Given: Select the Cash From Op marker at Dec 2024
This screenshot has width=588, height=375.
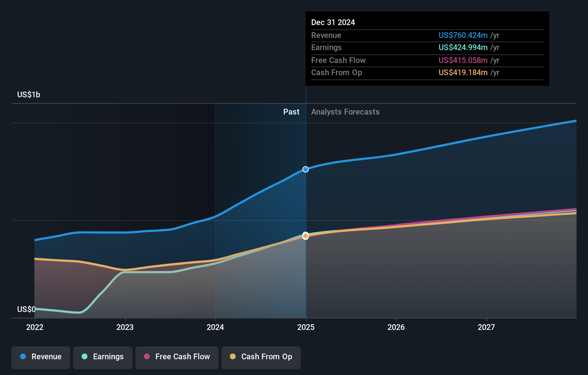Looking at the screenshot, I should tap(305, 236).
